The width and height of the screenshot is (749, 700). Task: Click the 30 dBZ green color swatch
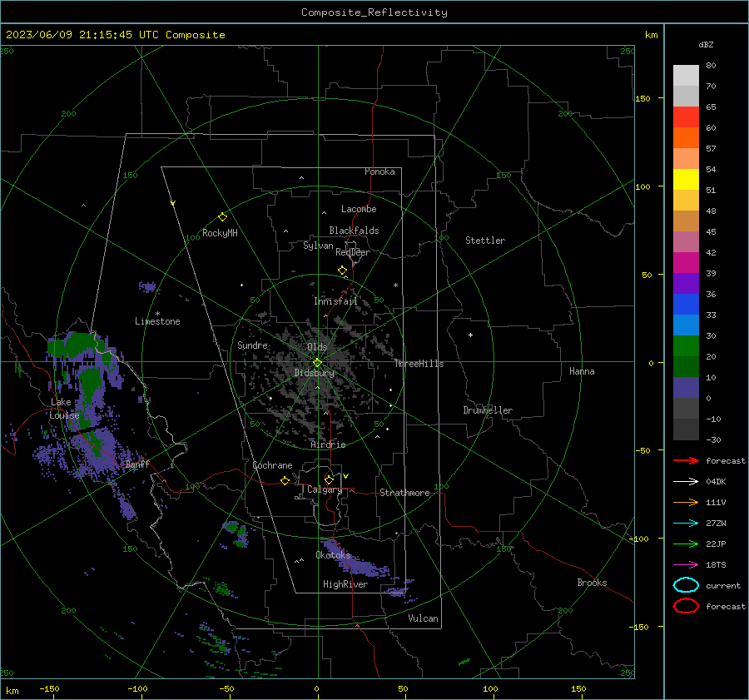686,345
